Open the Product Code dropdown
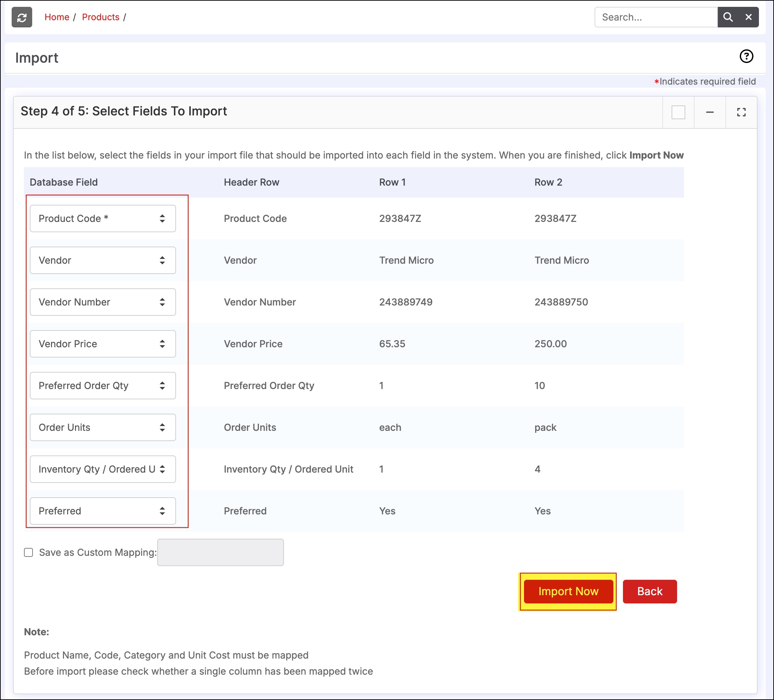 (103, 218)
